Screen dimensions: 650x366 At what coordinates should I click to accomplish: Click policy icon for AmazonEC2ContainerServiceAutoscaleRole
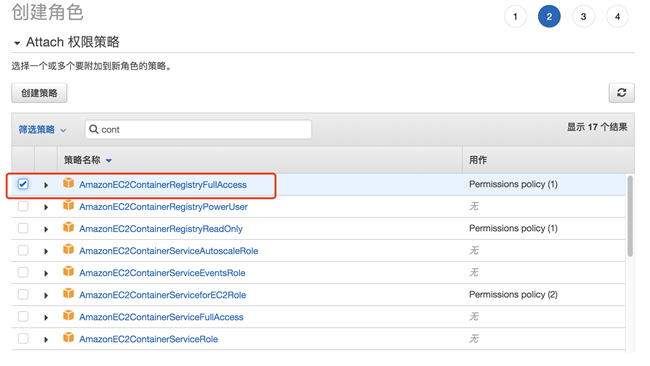pyautogui.click(x=68, y=249)
